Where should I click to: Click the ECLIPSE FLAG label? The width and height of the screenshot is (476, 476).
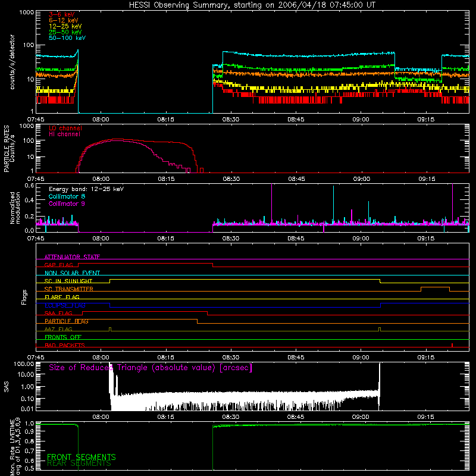(x=65, y=305)
